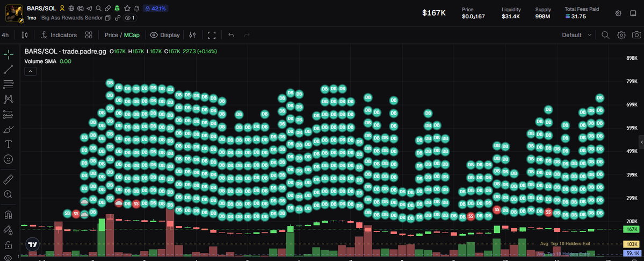The height and width of the screenshot is (261, 644).
Task: Click the 59.1K holders entry axis label
Action: (x=631, y=253)
